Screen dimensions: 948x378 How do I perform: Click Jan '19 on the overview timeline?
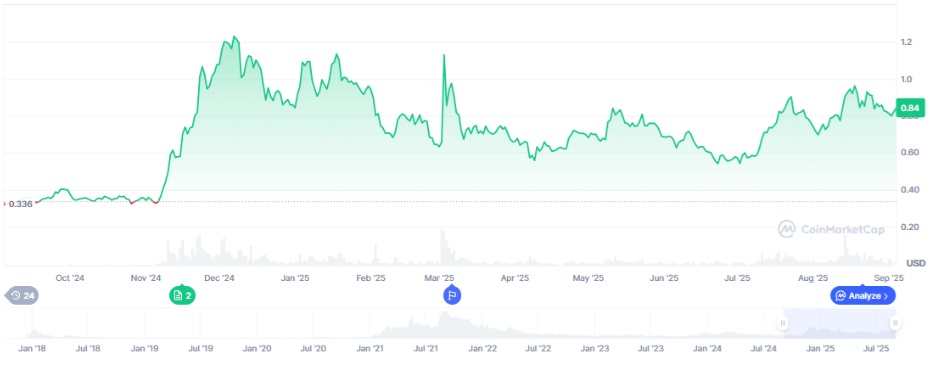tap(144, 349)
